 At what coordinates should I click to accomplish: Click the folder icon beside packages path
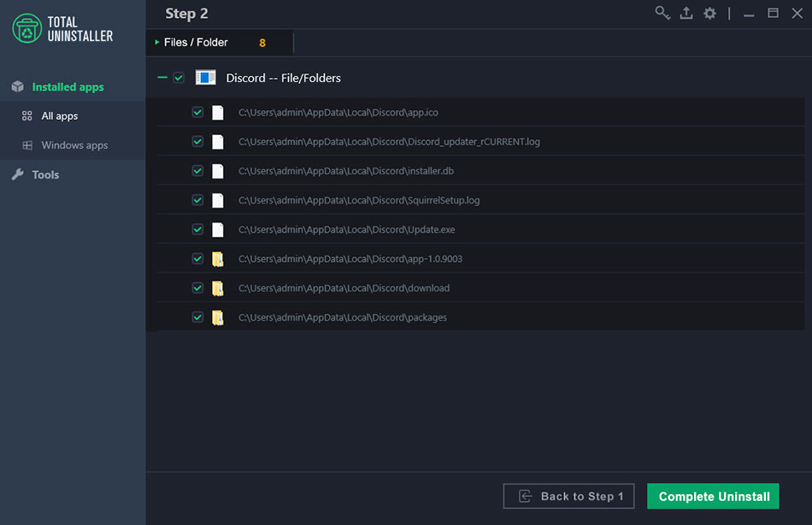coord(217,317)
